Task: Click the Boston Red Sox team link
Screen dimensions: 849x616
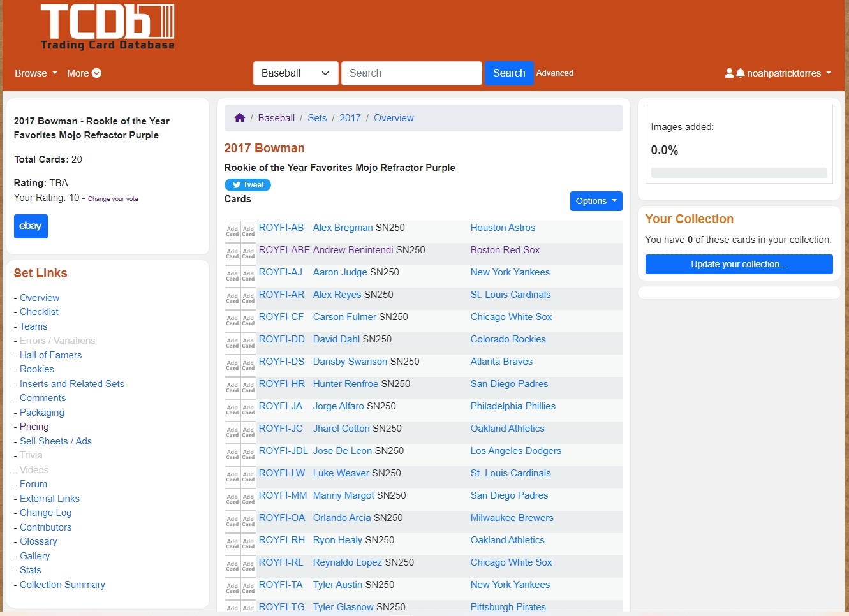Action: coord(505,250)
